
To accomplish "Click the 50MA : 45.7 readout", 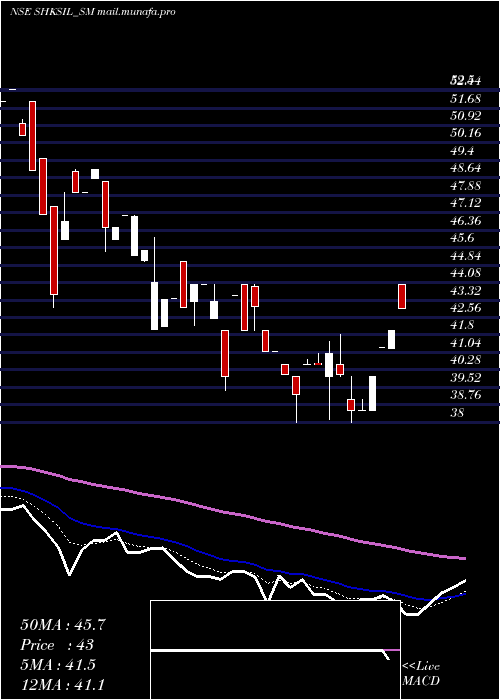I will [63, 625].
